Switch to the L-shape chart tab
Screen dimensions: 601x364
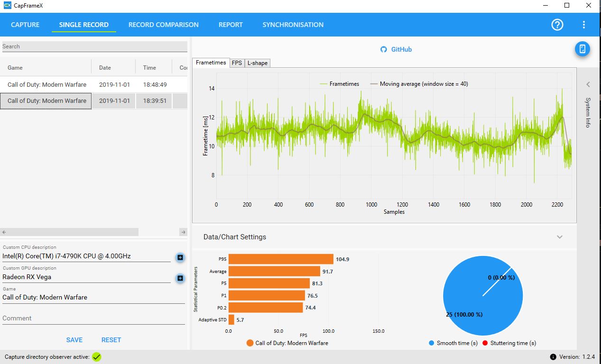(258, 63)
